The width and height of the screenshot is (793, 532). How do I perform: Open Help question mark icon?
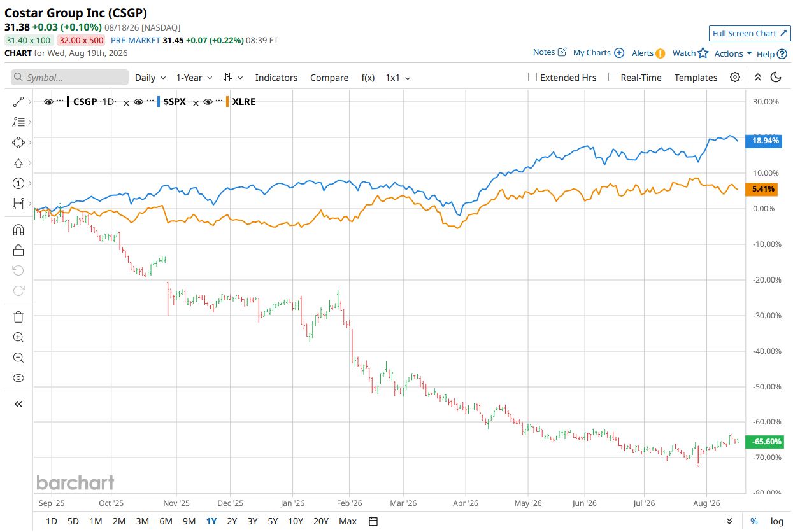coord(782,54)
